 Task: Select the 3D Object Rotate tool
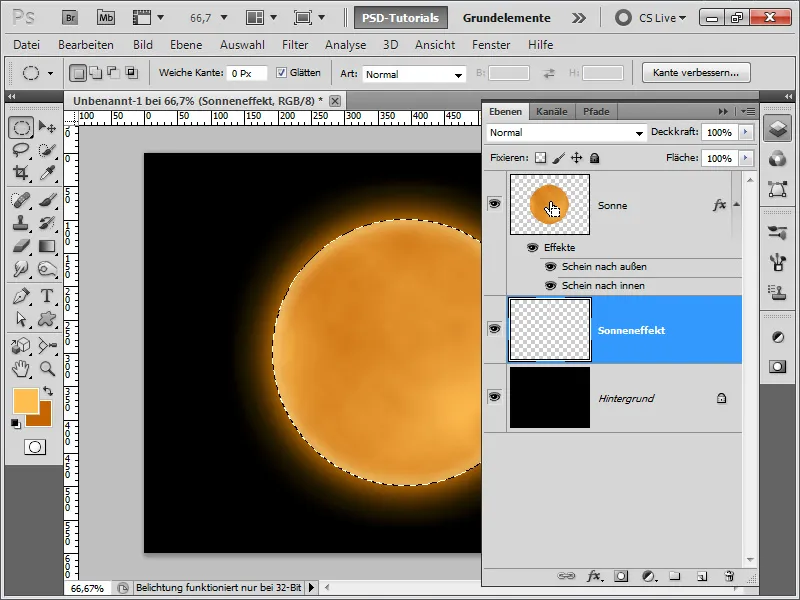tap(21, 345)
